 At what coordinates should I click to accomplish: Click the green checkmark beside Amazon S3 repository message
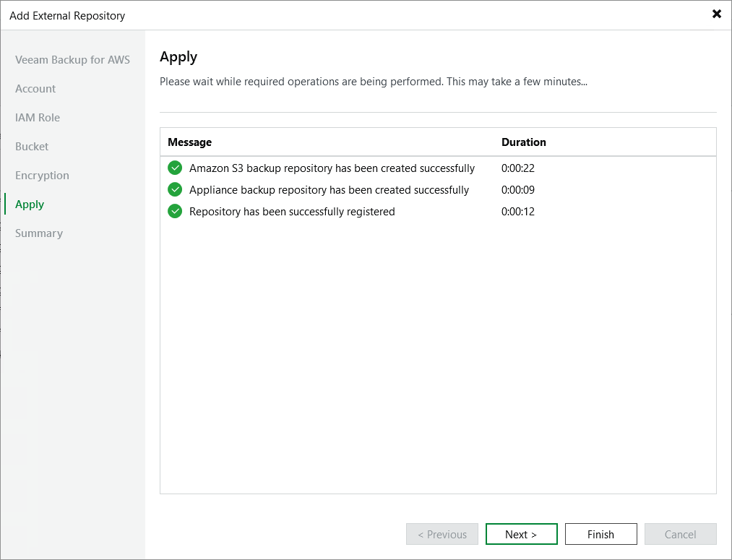(174, 168)
